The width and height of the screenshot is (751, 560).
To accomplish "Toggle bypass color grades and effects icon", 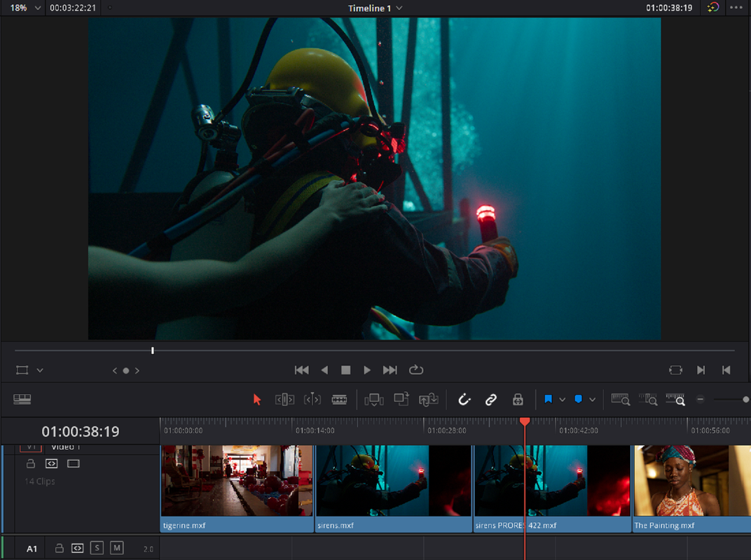I will click(713, 7).
